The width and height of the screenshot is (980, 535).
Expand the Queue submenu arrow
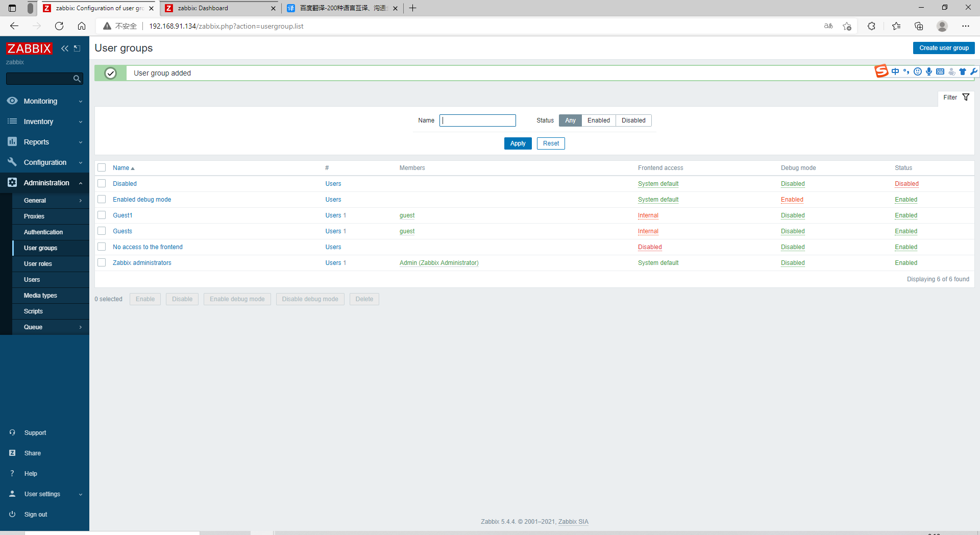(x=81, y=327)
